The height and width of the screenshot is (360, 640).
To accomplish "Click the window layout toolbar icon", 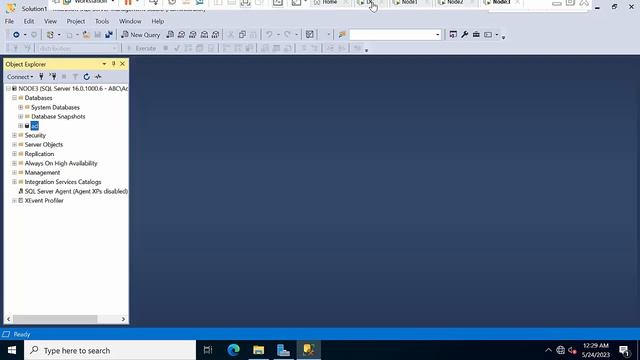I will 488,35.
